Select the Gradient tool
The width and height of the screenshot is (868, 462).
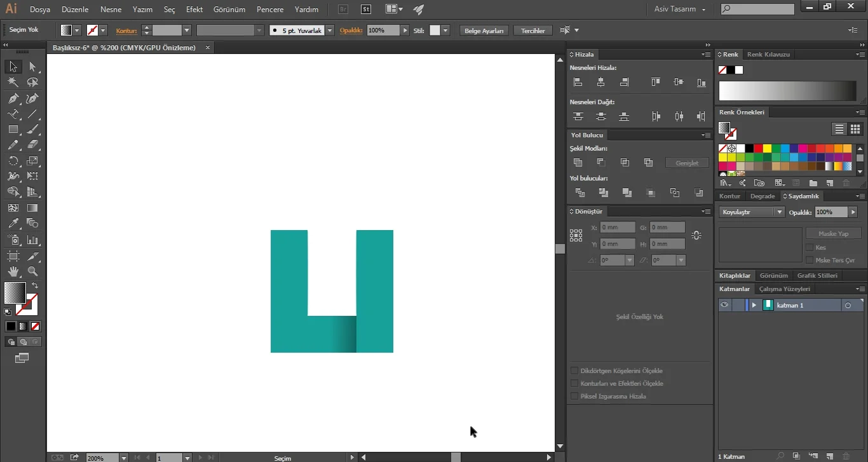click(x=32, y=208)
